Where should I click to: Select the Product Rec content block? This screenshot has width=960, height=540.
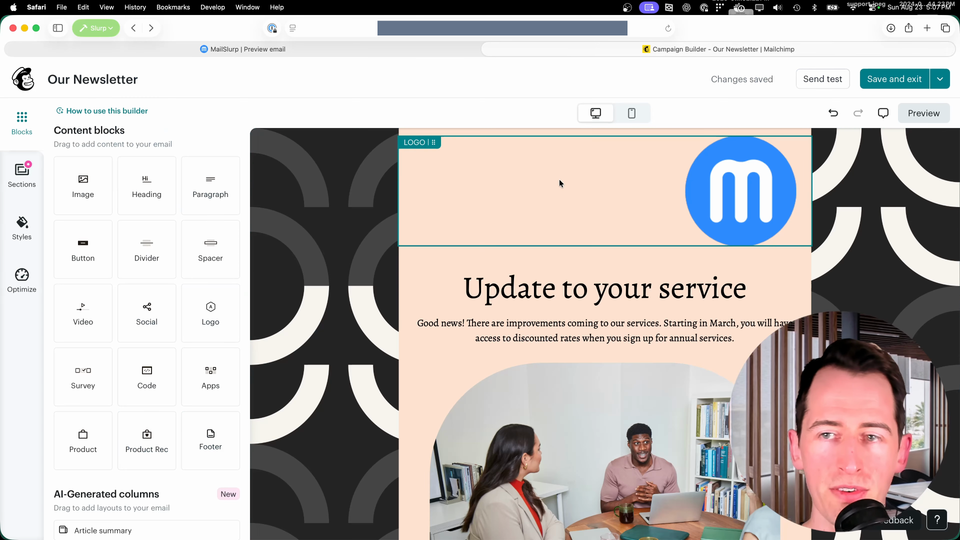(146, 440)
